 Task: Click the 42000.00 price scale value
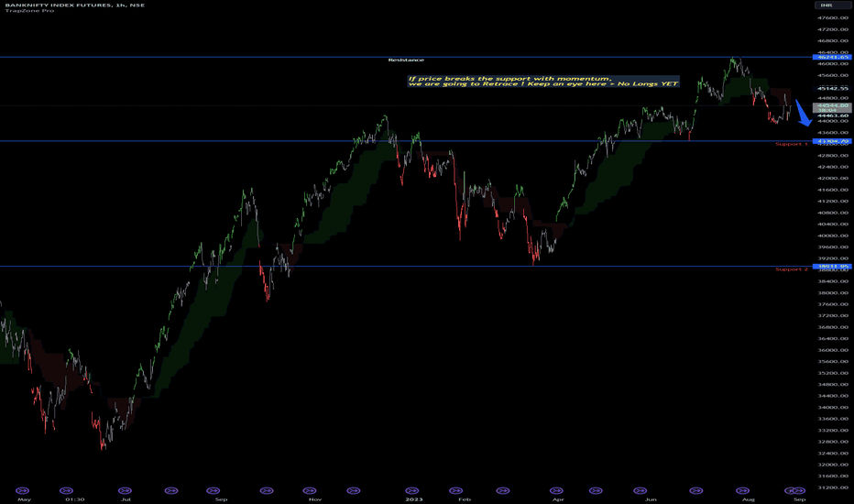pyautogui.click(x=833, y=178)
